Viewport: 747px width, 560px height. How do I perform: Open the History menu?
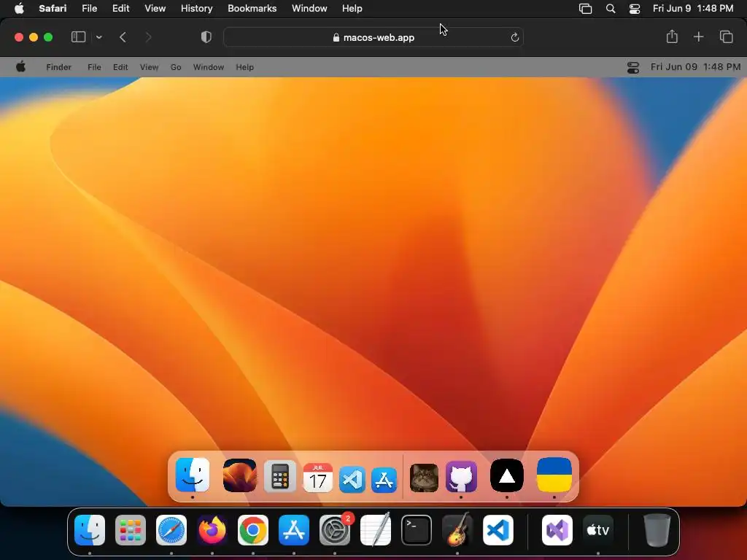196,9
